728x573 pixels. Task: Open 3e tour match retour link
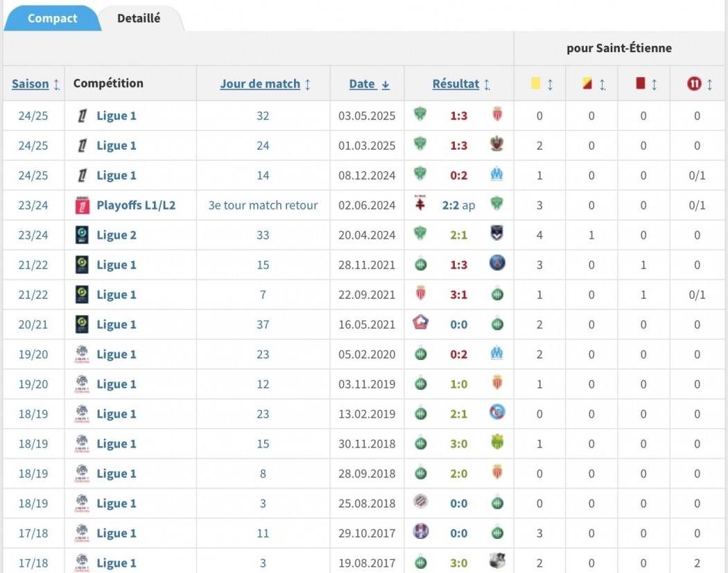tap(263, 205)
